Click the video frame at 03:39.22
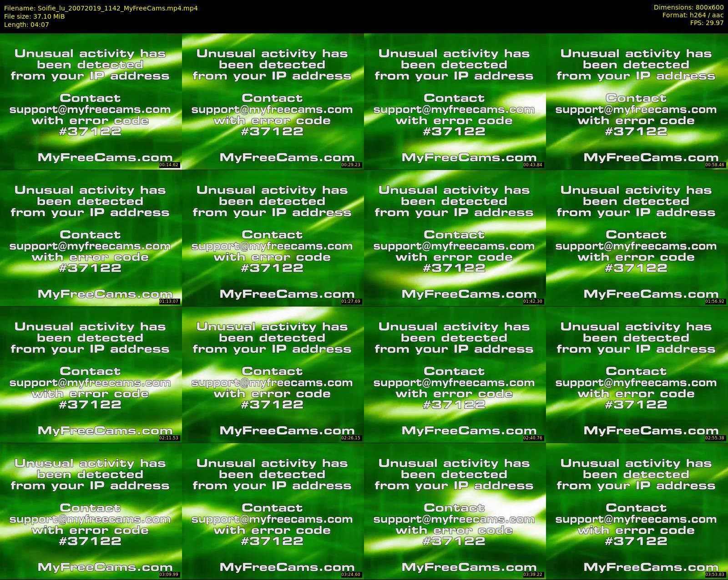The width and height of the screenshot is (728, 580). (x=455, y=511)
